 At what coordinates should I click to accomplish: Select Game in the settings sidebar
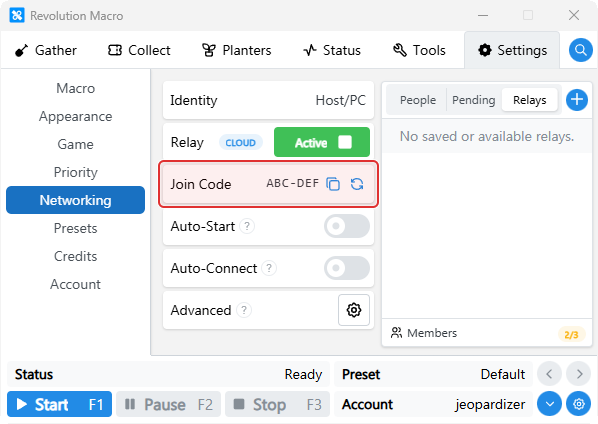[76, 144]
